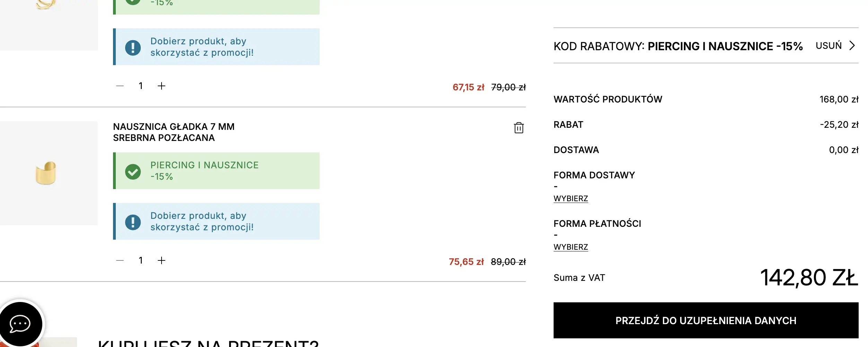Screen dimensions: 868x347
Task: Click the lower 'Dobierz produkt' promotion banner
Action: [217, 222]
